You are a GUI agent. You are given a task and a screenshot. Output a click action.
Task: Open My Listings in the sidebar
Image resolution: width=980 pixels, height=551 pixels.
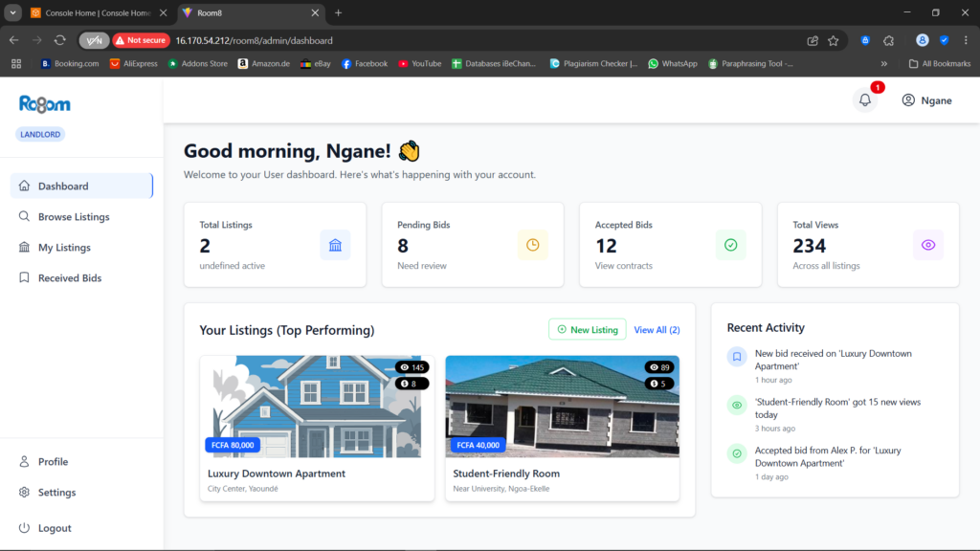[81, 248]
